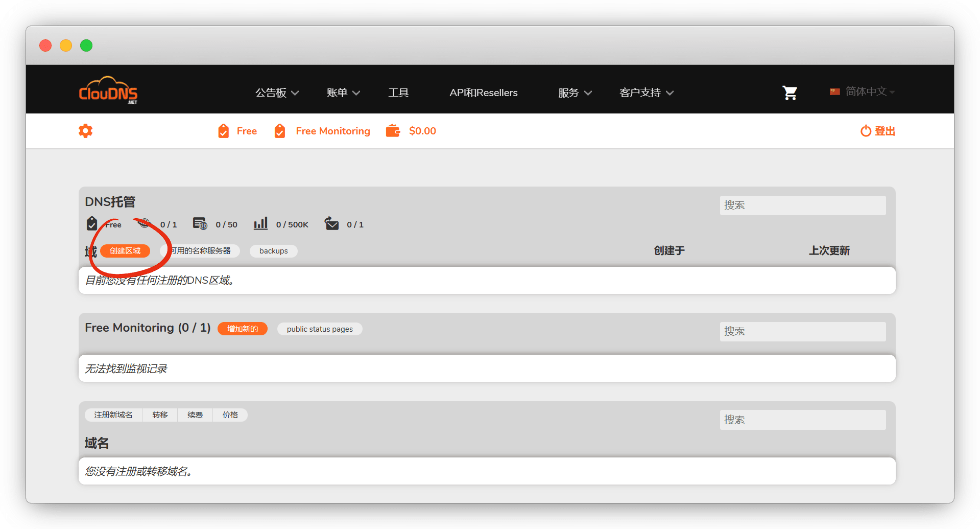Expand the 公告板 dropdown menu

point(277,93)
